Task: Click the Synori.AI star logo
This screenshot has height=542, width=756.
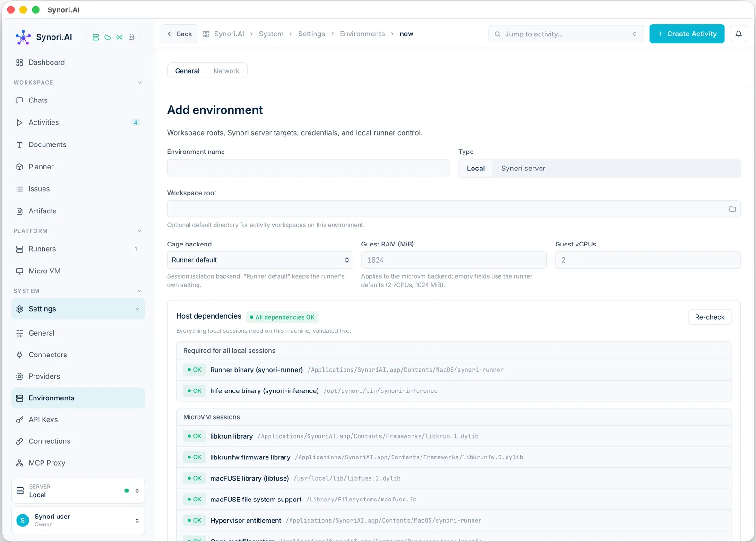Action: click(x=23, y=37)
